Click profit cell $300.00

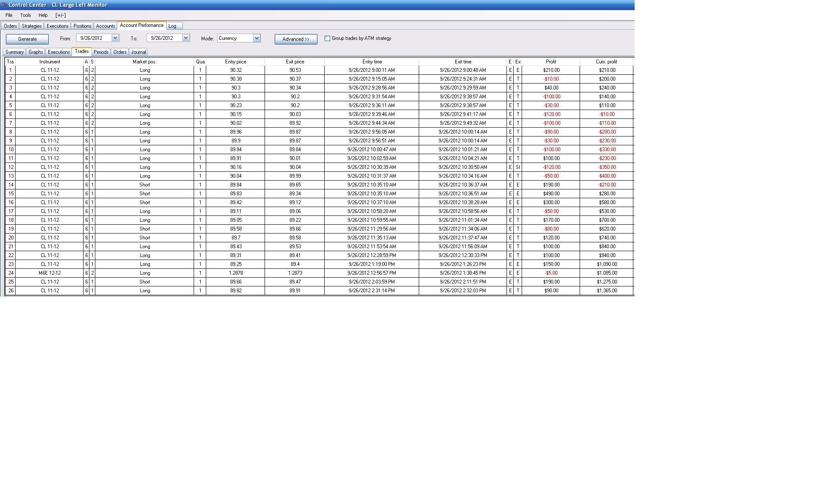[x=551, y=202]
